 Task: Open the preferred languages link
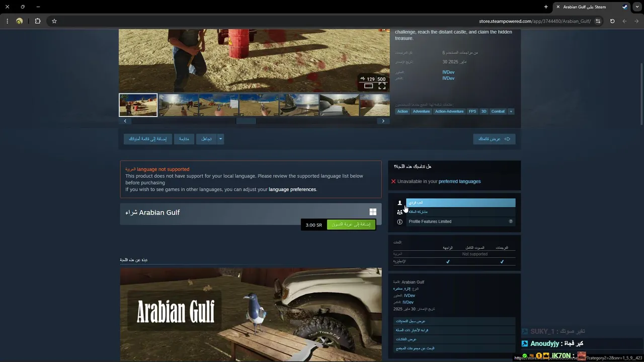(459, 182)
